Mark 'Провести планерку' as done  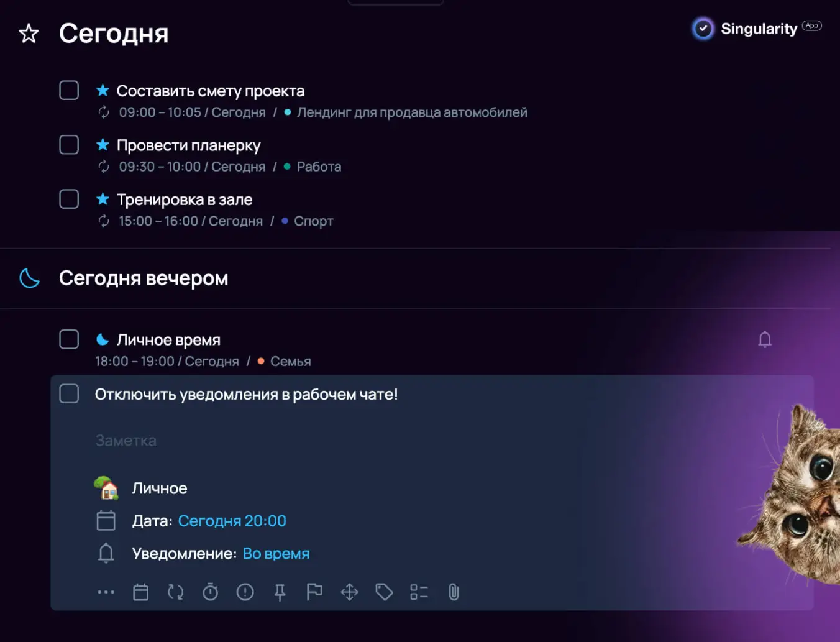(x=69, y=145)
